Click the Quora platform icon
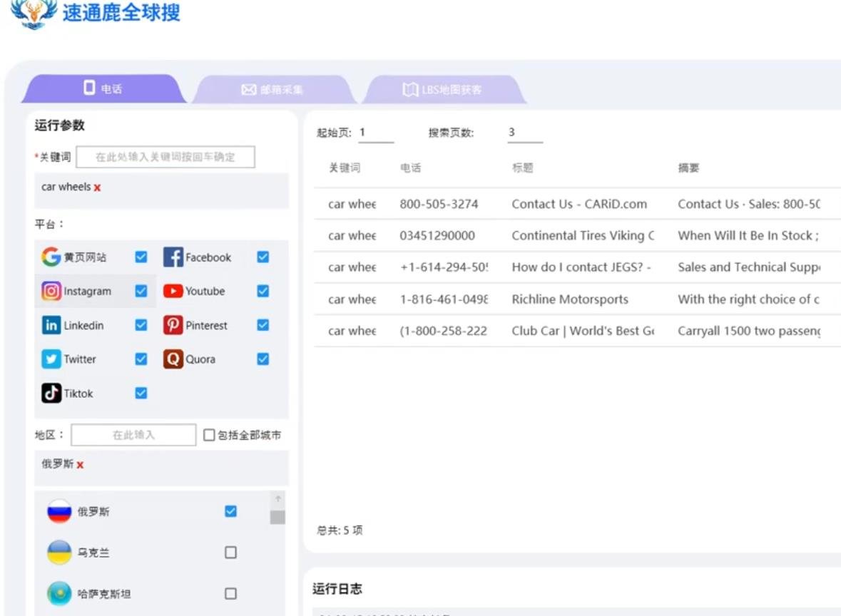Screen dimensions: 841x616 (x=173, y=359)
